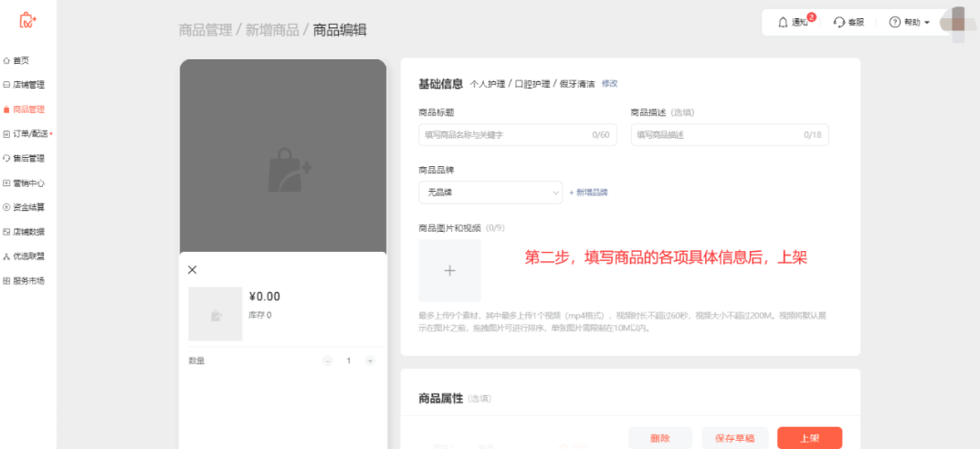The image size is (980, 449).
Task: Click the 上架 button
Action: 810,438
